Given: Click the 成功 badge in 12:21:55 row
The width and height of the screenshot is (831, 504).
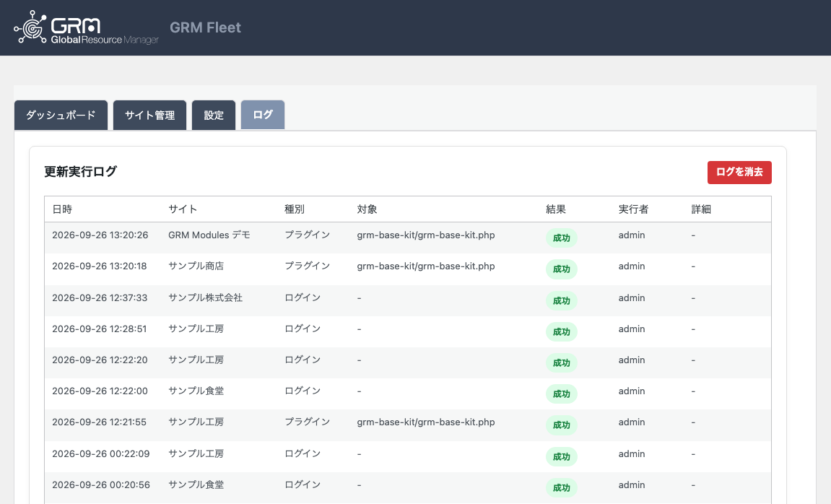Looking at the screenshot, I should click(561, 425).
